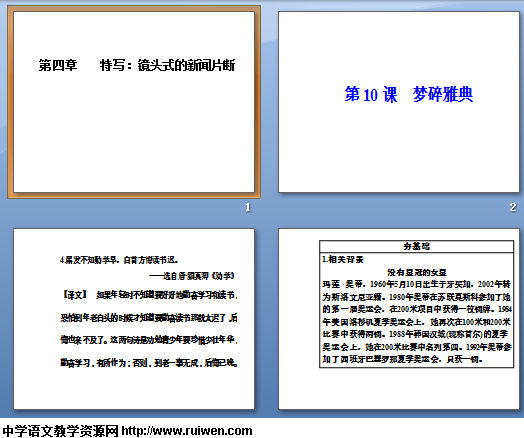Click the 1.相关背景 heading in table
524x438 pixels.
coord(343,259)
